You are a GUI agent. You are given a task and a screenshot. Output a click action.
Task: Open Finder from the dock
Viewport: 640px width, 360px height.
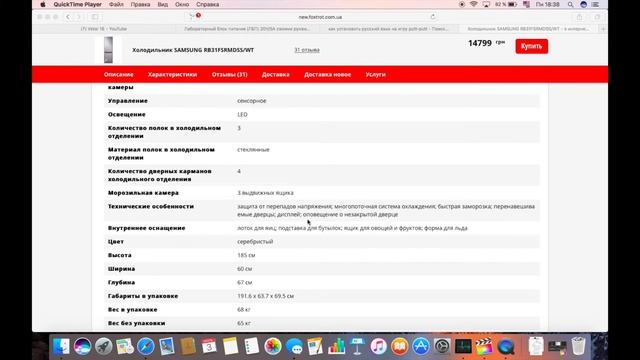coord(61,347)
